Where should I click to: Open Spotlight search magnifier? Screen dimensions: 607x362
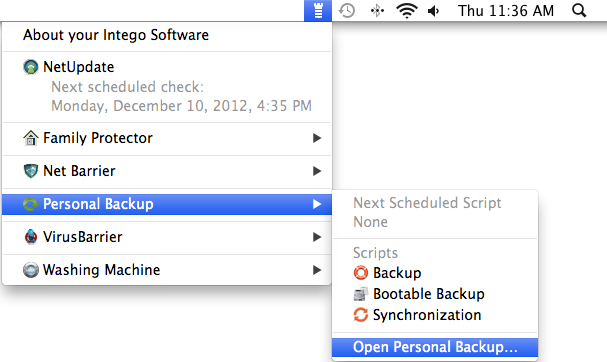click(579, 10)
